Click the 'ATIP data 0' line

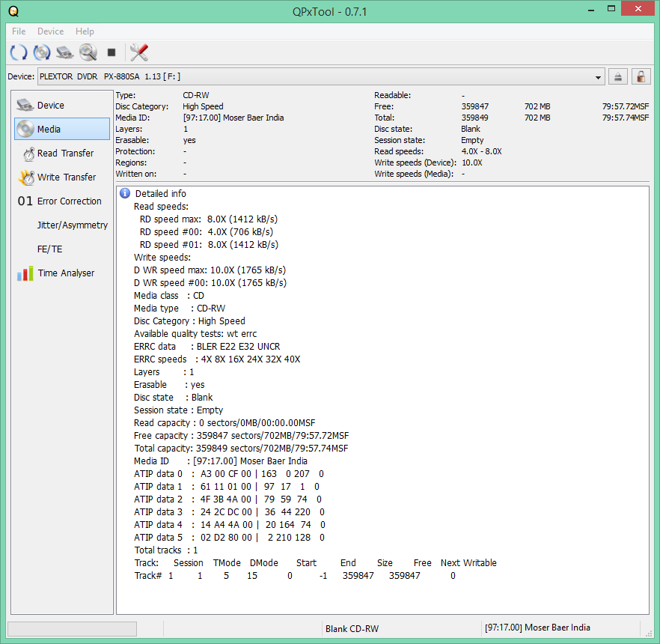pos(229,474)
